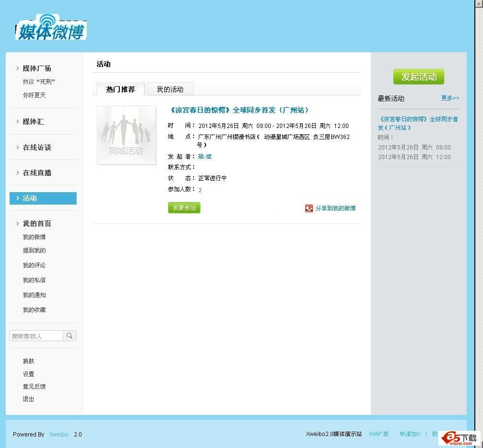This screenshot has height=448, width=483.
Task: Click 最新活动 heading text
Action: point(391,99)
